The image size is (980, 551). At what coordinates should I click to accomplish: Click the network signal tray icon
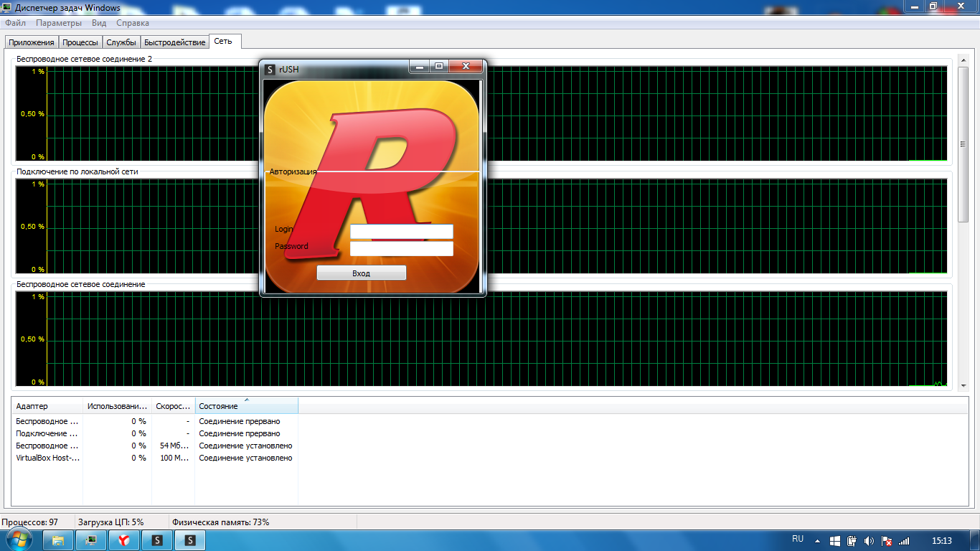click(x=904, y=541)
